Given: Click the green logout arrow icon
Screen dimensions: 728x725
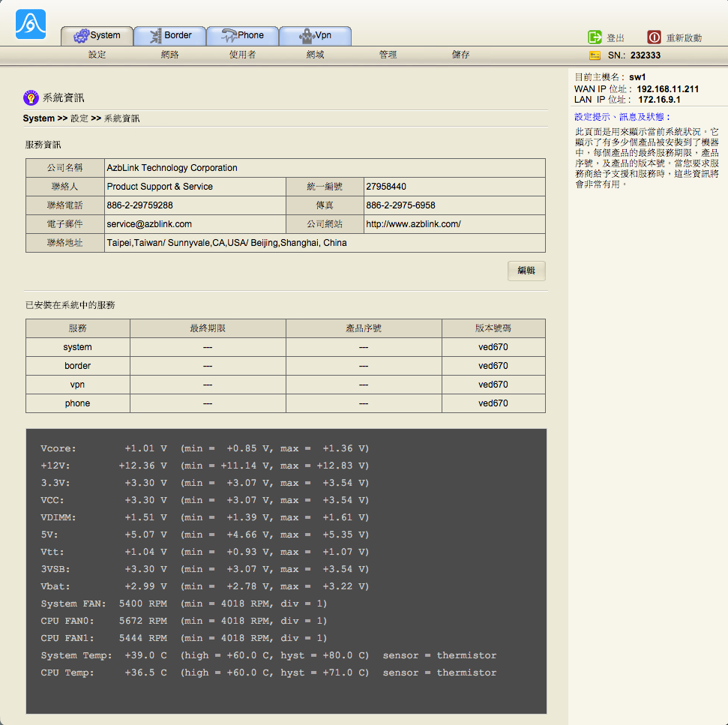Looking at the screenshot, I should 595,37.
